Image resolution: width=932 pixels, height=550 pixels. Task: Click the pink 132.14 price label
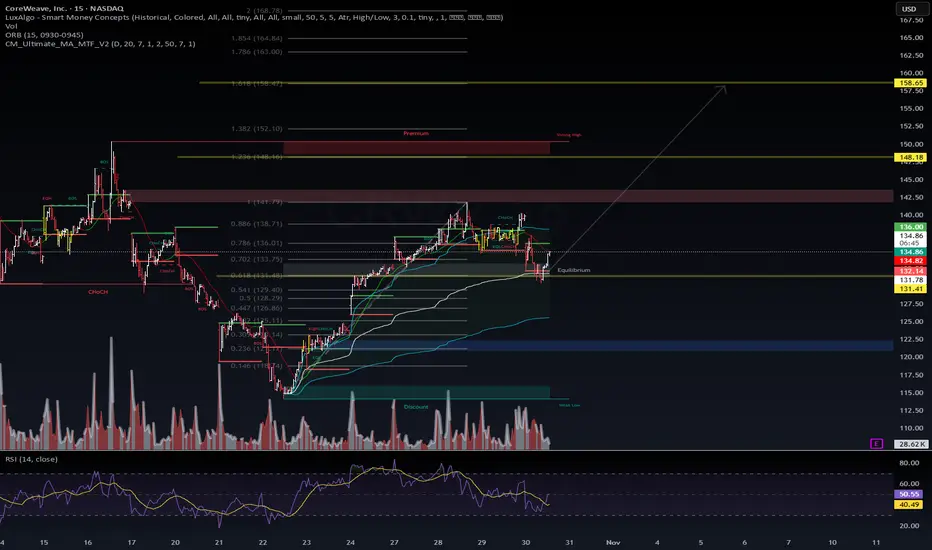click(910, 271)
